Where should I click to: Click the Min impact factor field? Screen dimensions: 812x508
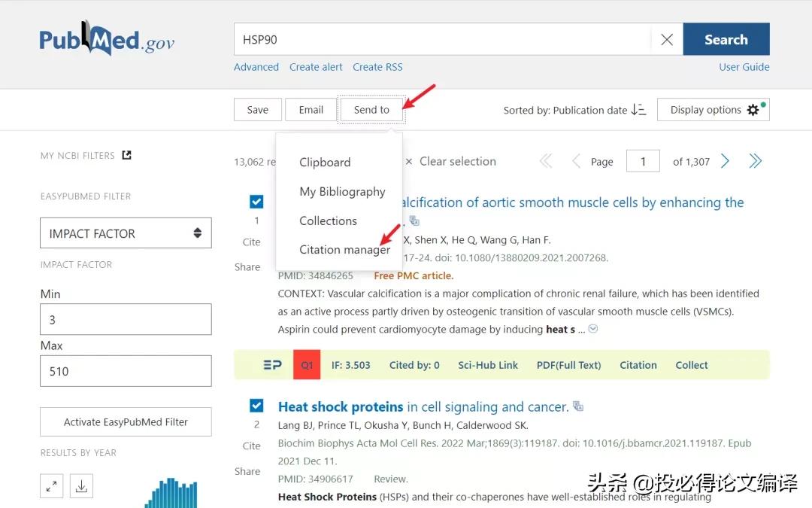[x=126, y=319]
